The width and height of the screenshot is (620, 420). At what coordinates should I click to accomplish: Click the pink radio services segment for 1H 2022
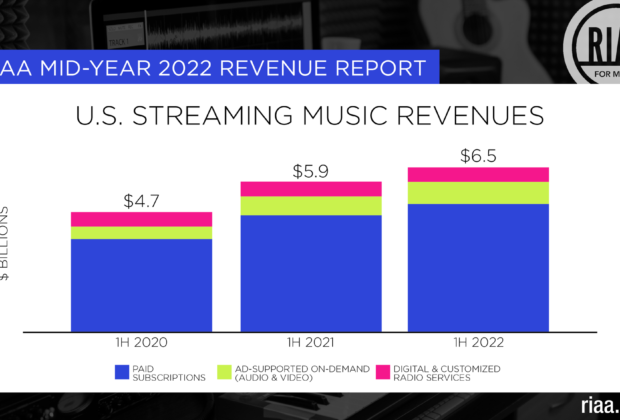point(478,175)
